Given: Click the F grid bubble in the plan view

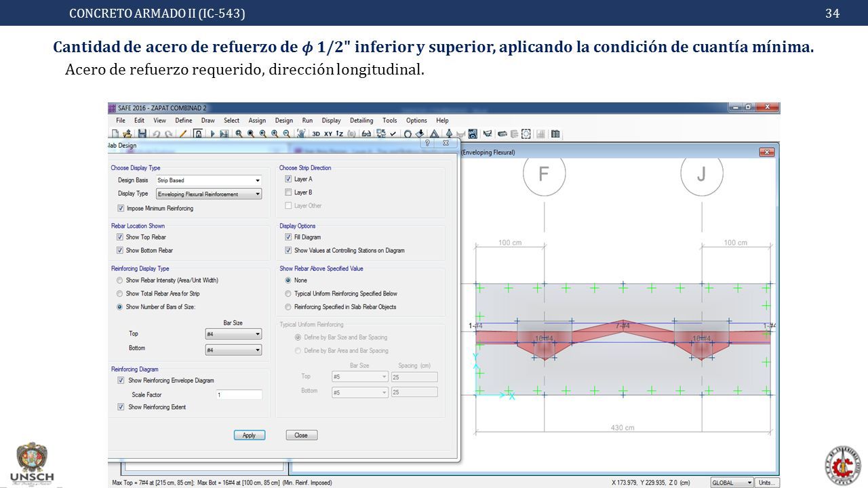Looking at the screenshot, I should (x=544, y=174).
